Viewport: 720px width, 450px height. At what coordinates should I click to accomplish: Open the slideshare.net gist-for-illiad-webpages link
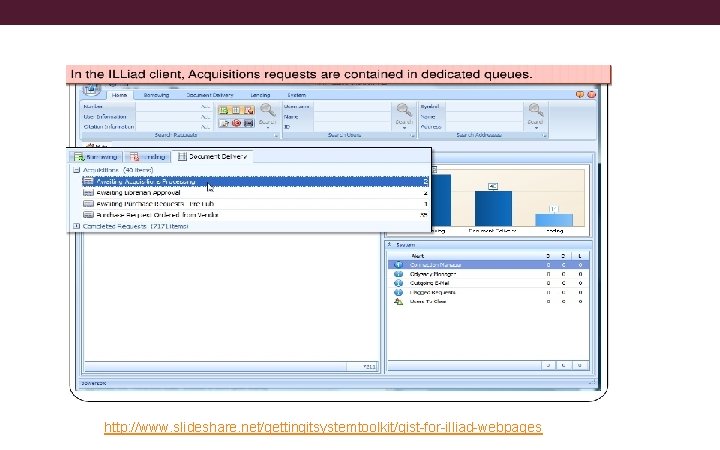tap(323, 428)
